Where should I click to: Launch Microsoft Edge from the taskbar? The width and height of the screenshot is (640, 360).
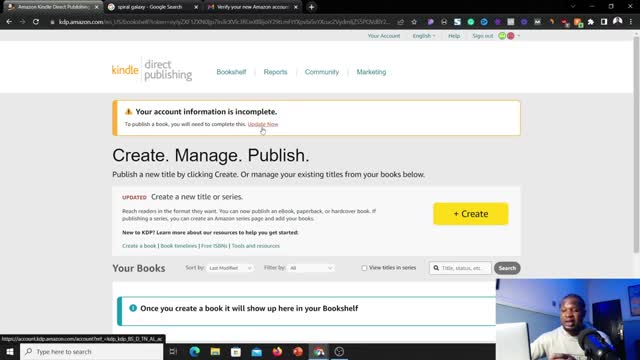coord(195,351)
